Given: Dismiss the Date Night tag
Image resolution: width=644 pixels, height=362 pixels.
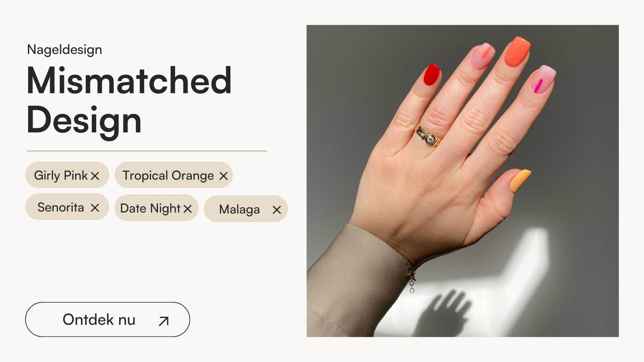Looking at the screenshot, I should click(188, 209).
